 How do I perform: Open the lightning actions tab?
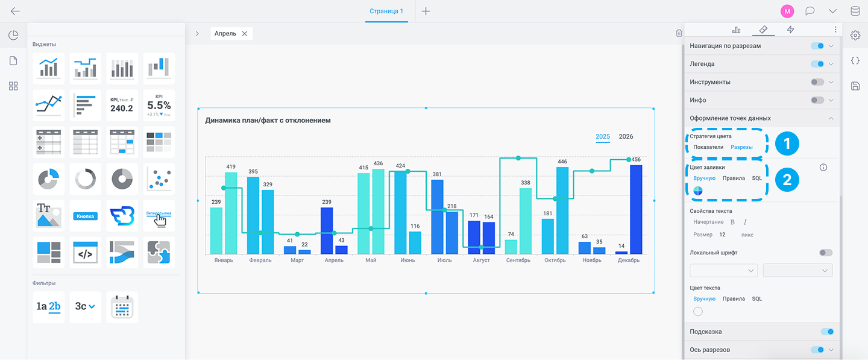point(790,30)
